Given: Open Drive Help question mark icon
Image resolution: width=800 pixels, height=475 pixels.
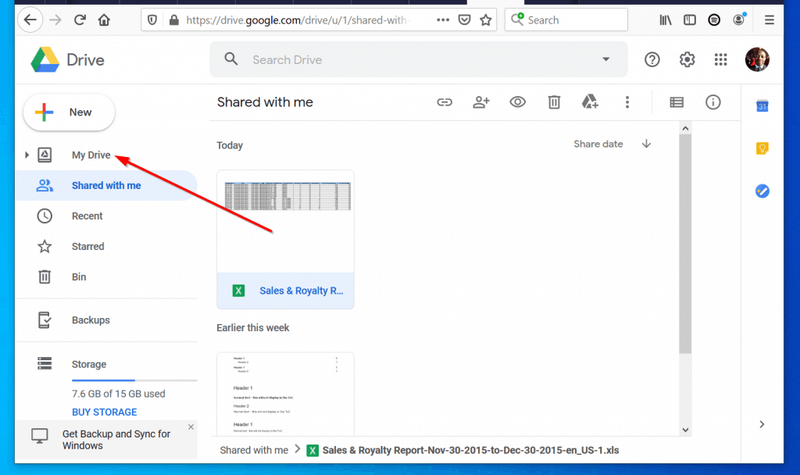Looking at the screenshot, I should (x=652, y=60).
